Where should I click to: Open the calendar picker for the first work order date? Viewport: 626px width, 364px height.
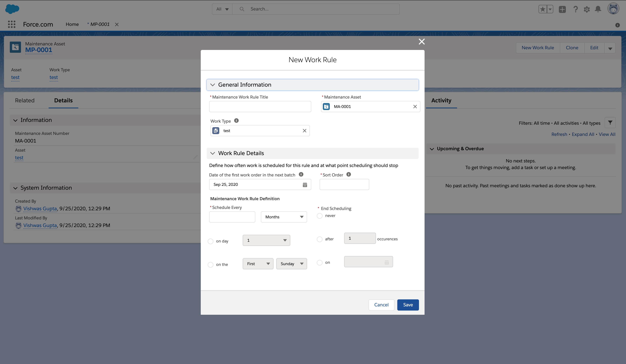click(x=305, y=185)
